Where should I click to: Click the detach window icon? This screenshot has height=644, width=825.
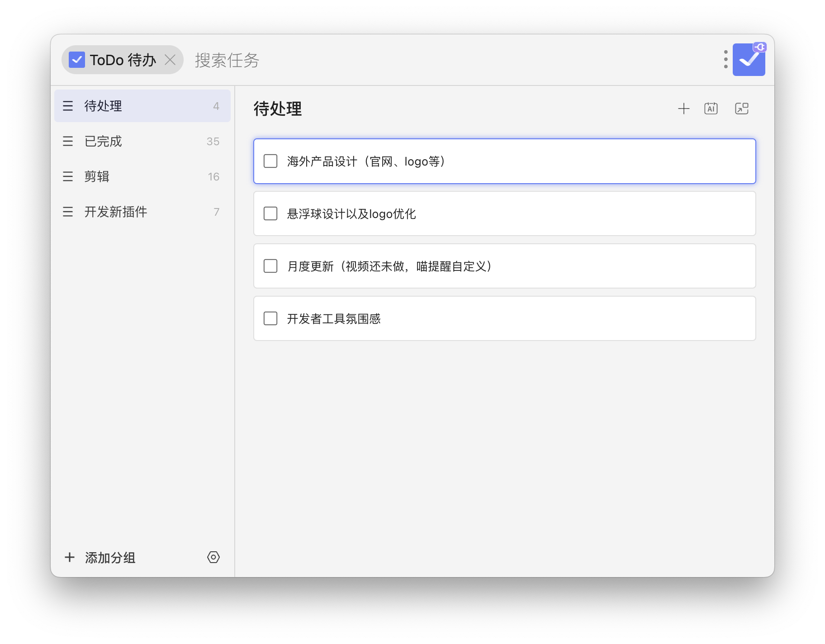742,109
